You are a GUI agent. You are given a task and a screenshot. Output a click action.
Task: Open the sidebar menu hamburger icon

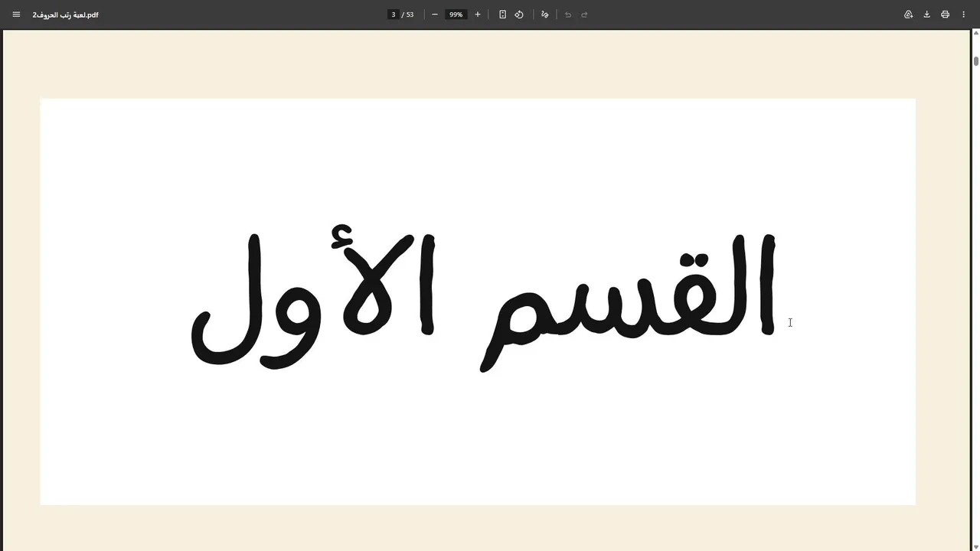pyautogui.click(x=16, y=15)
